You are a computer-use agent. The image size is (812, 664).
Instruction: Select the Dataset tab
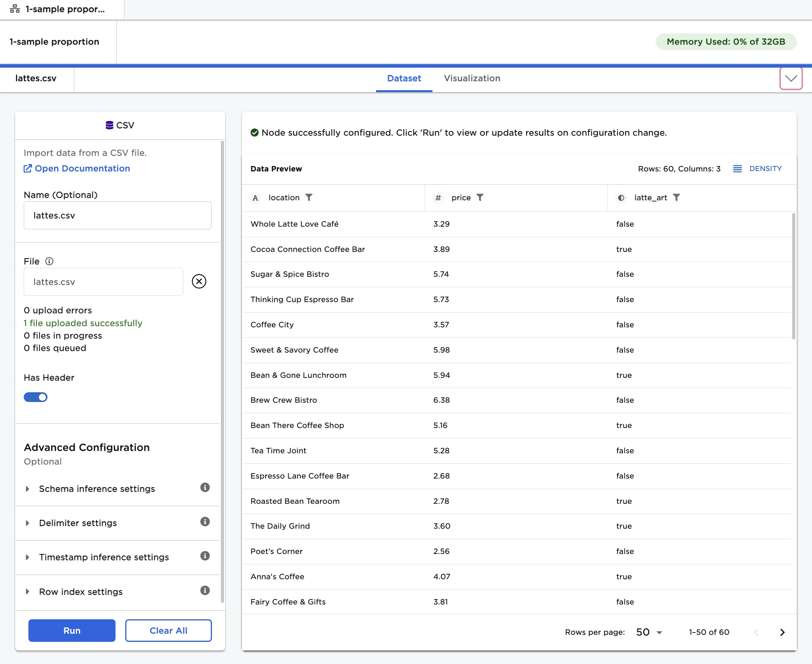click(404, 79)
